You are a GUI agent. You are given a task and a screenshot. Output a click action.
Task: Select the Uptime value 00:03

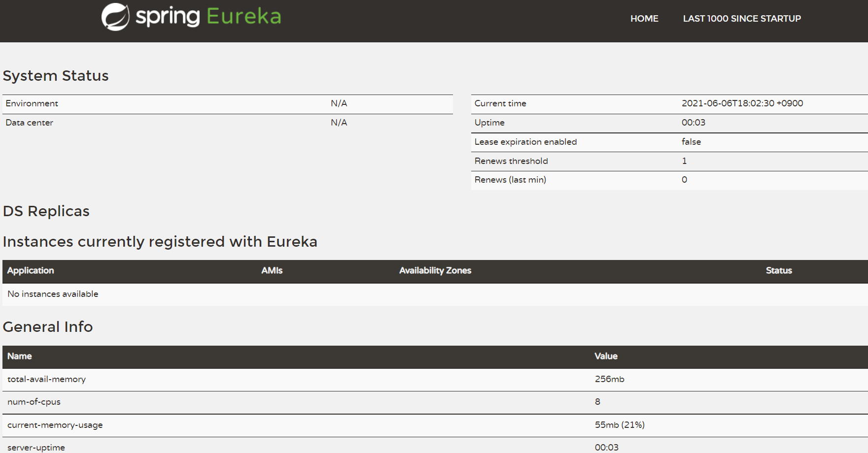click(x=694, y=123)
